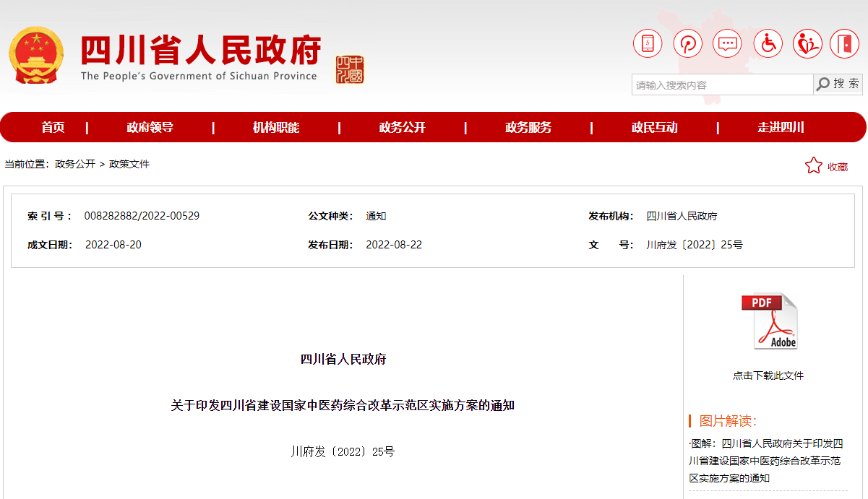Open the wheelchair accessibility icon
The image size is (868, 499).
(768, 44)
